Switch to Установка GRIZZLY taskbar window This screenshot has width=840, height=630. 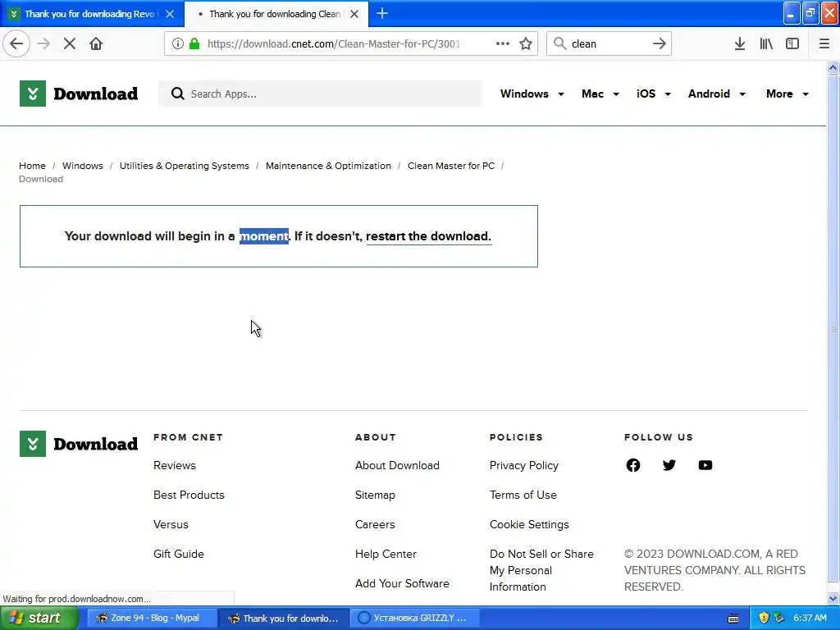(415, 618)
